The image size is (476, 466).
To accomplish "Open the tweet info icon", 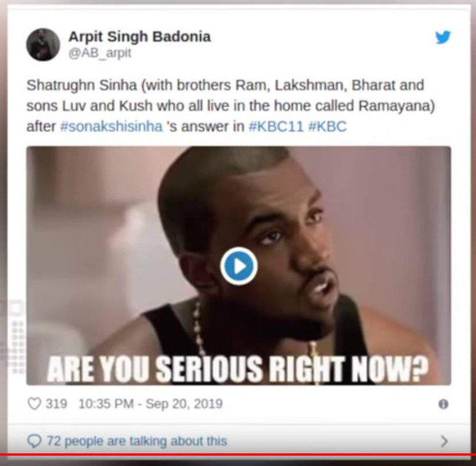I will click(443, 404).
